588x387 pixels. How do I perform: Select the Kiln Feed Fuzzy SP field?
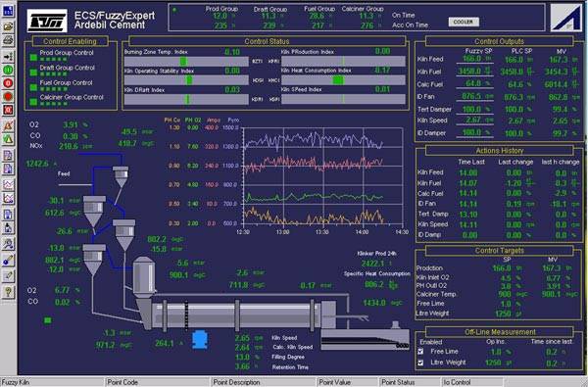pyautogui.click(x=474, y=59)
